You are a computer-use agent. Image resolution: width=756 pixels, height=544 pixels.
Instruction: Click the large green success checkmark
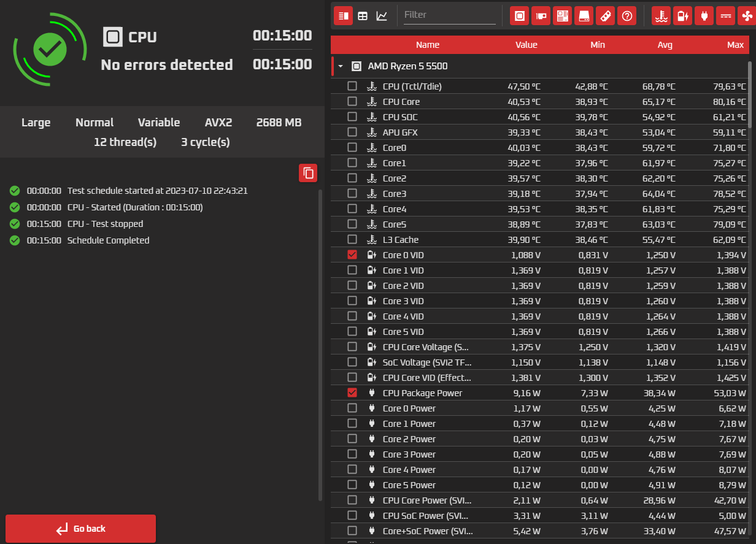click(50, 50)
